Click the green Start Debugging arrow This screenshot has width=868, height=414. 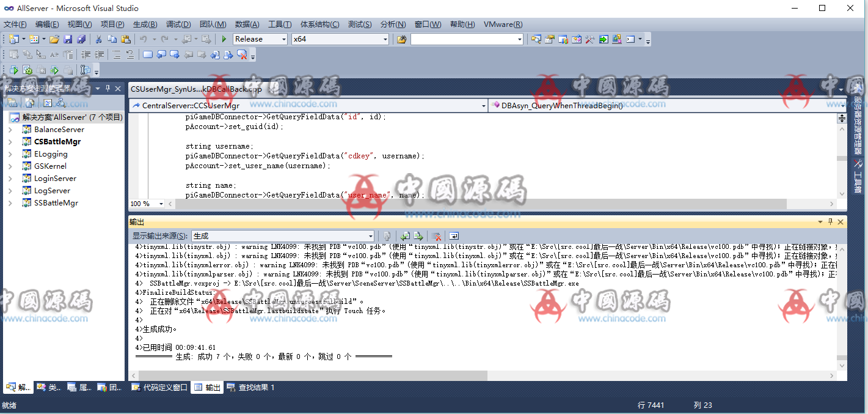pyautogui.click(x=224, y=39)
